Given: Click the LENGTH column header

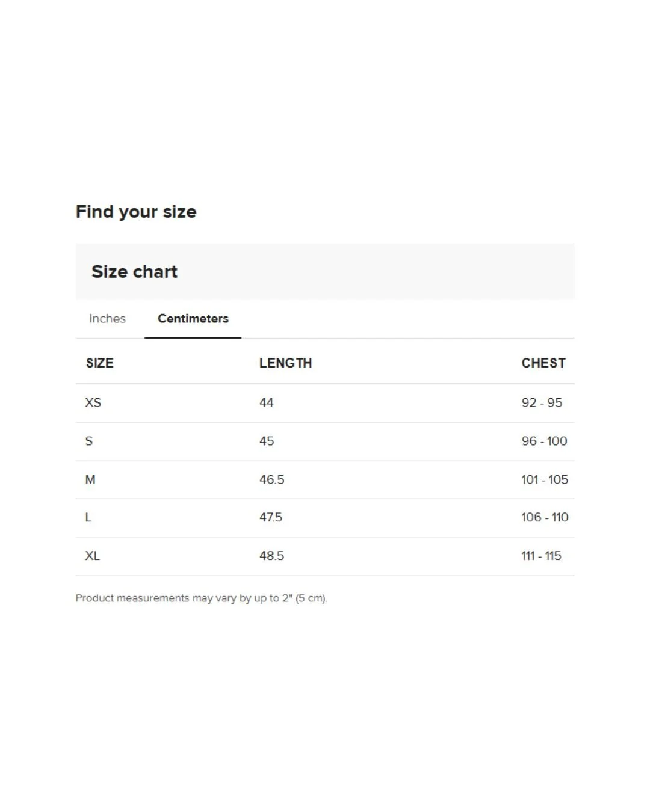Looking at the screenshot, I should (x=286, y=363).
